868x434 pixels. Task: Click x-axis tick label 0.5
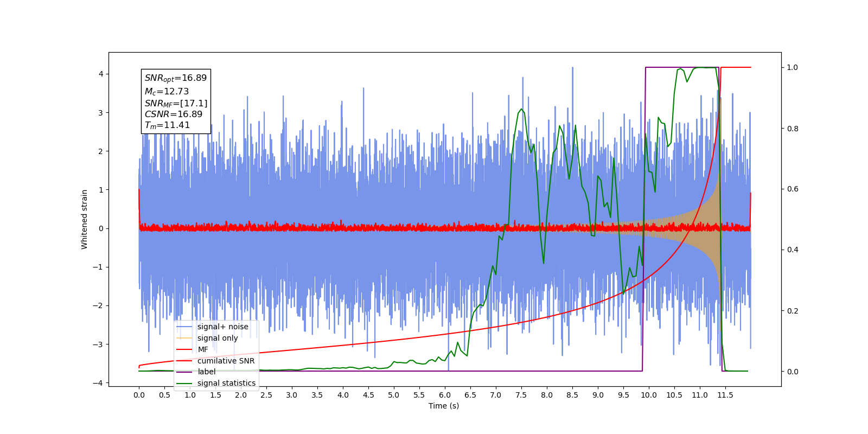[x=164, y=395]
